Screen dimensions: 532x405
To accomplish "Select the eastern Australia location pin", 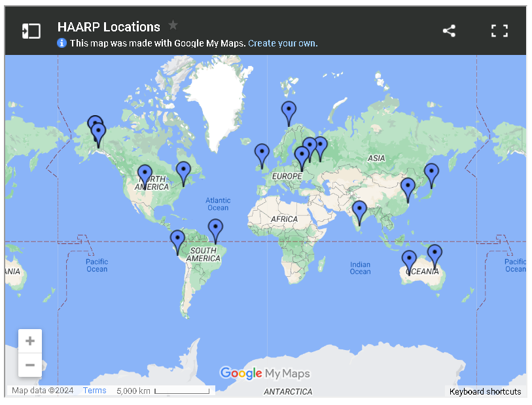I will point(434,255).
